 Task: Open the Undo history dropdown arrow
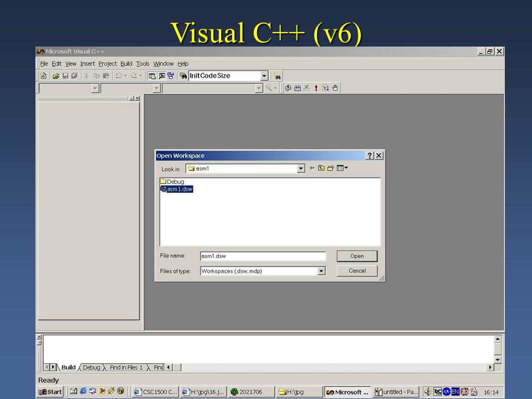(x=126, y=76)
